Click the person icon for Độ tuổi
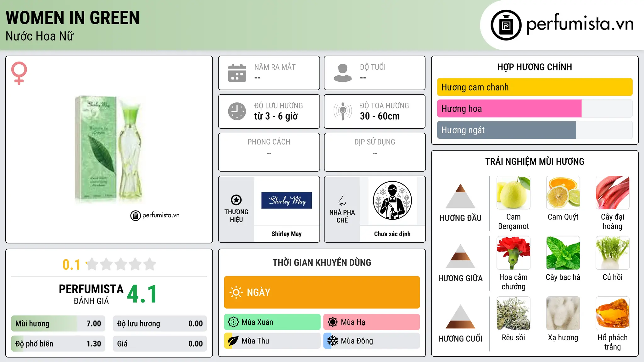 (x=343, y=73)
